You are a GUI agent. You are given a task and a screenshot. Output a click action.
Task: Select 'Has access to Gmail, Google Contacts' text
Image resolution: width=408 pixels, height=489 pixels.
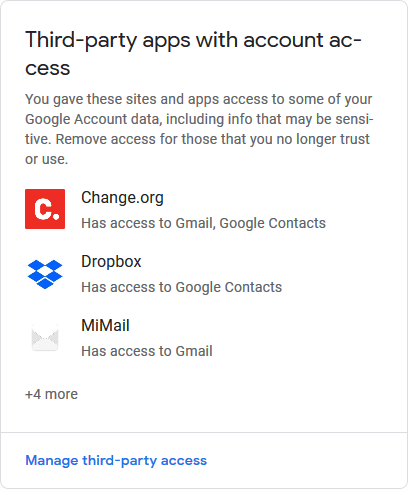(x=203, y=223)
